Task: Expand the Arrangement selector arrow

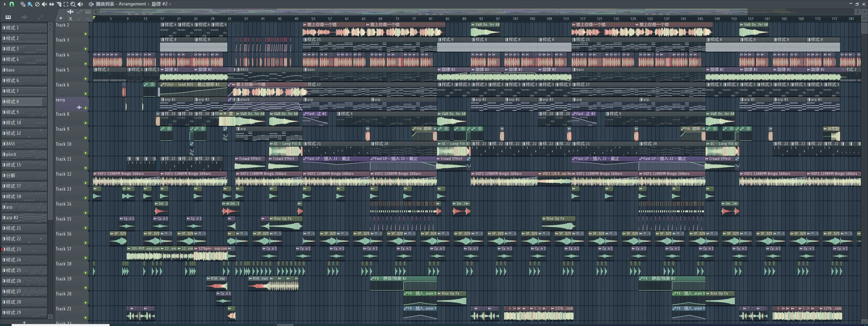Action: coord(149,4)
